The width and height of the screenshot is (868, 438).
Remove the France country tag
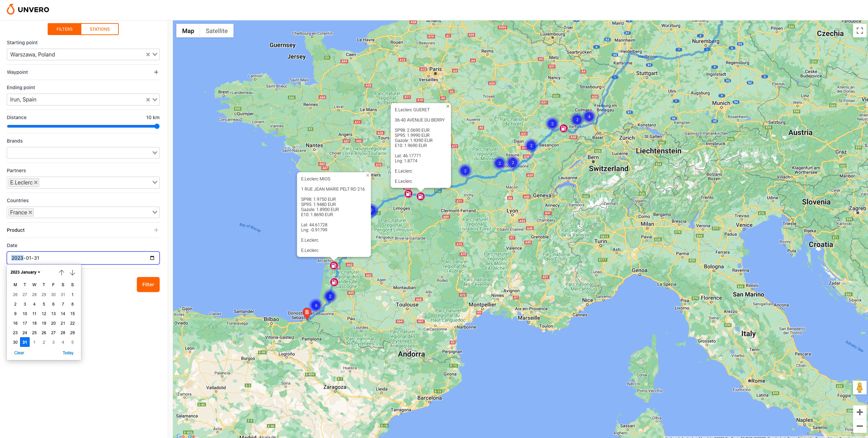click(x=30, y=212)
